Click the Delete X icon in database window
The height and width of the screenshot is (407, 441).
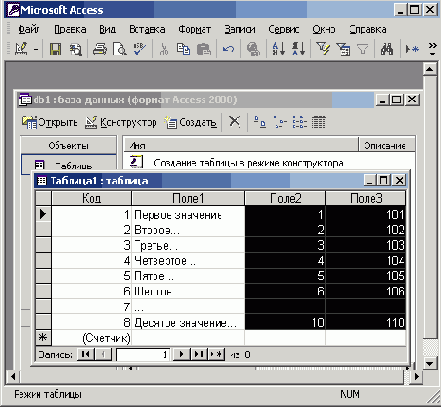pos(235,122)
